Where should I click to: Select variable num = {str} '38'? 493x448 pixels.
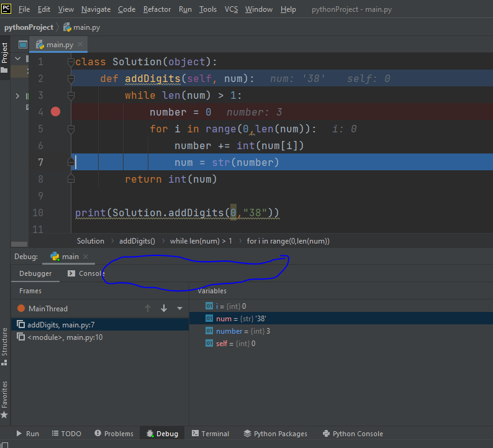341,319
